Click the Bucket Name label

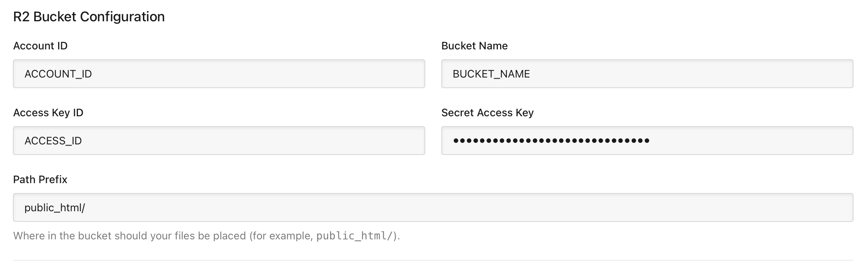point(474,46)
